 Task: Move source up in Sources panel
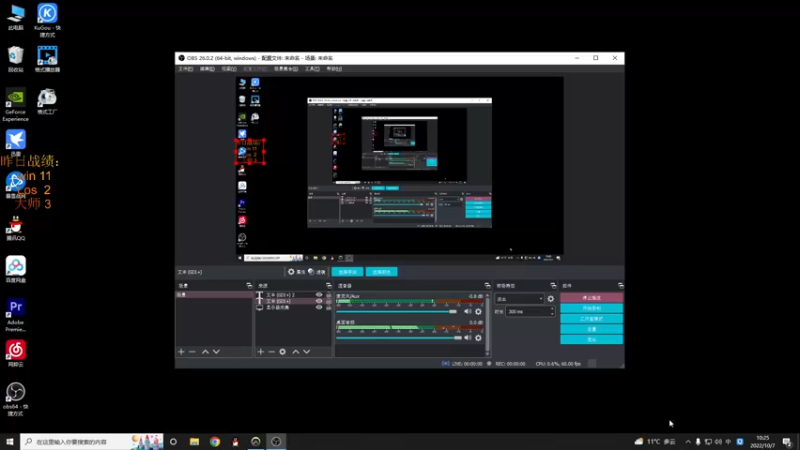[x=295, y=352]
